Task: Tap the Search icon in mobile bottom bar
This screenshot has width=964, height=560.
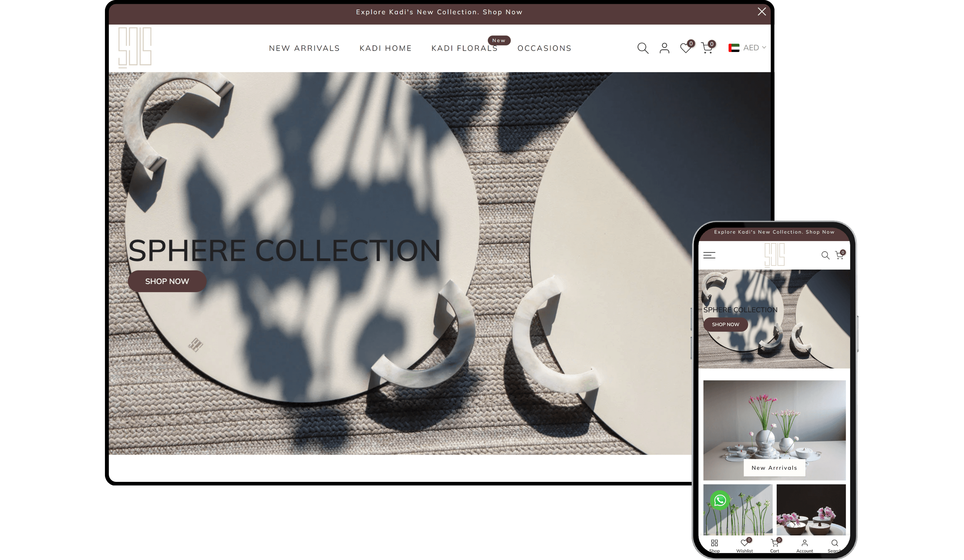Action: pyautogui.click(x=835, y=543)
